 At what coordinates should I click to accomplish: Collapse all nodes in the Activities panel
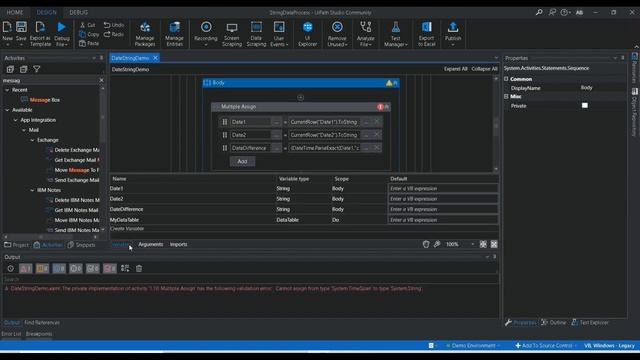coord(24,69)
